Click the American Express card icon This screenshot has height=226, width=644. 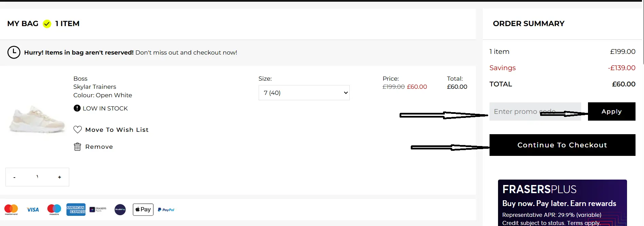click(76, 210)
